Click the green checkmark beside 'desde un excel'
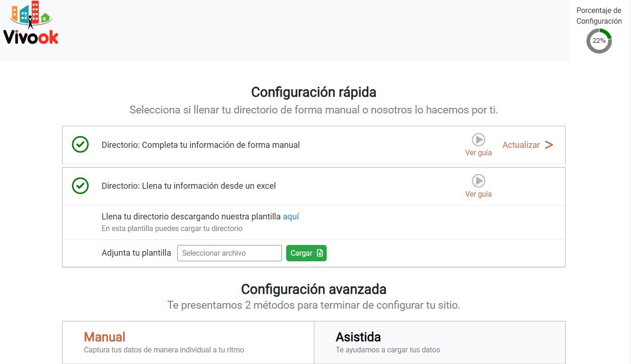631x364 pixels. [x=81, y=186]
